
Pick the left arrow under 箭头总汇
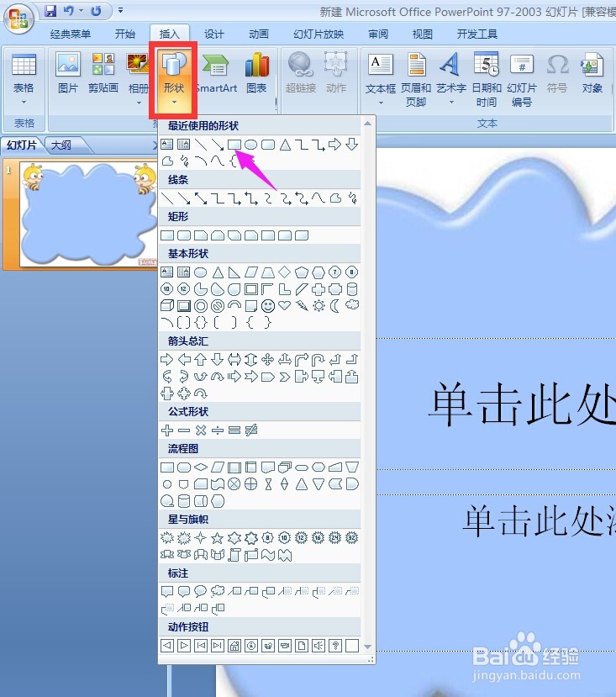[x=184, y=359]
